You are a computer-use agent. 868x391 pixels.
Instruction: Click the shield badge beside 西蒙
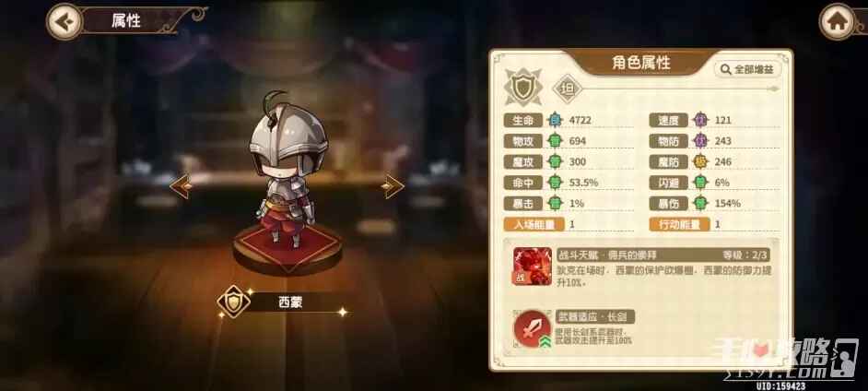click(234, 302)
